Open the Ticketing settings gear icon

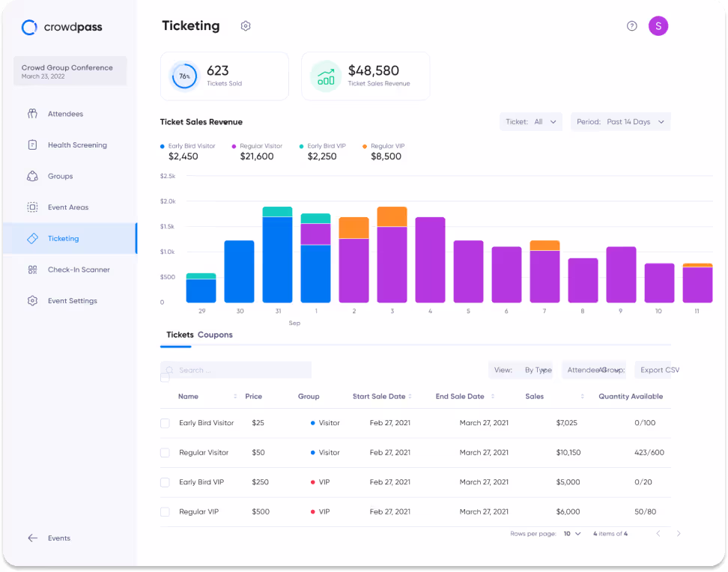[246, 25]
